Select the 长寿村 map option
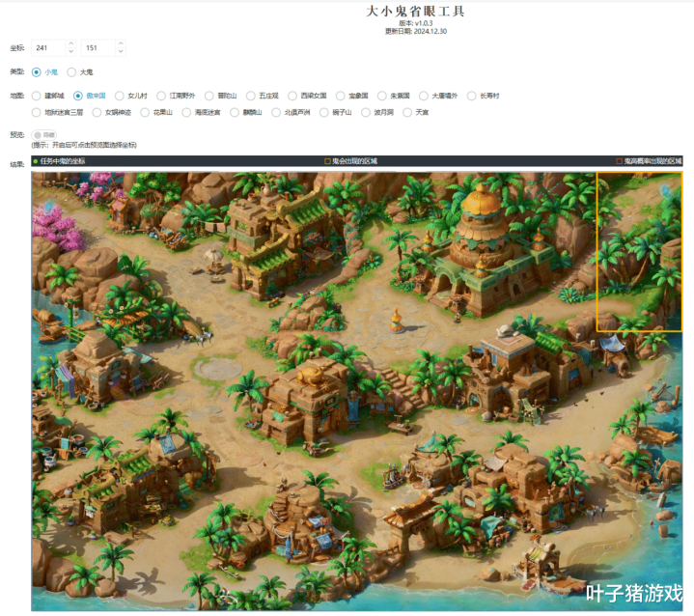Image resolution: width=694 pixels, height=616 pixels. (x=472, y=96)
